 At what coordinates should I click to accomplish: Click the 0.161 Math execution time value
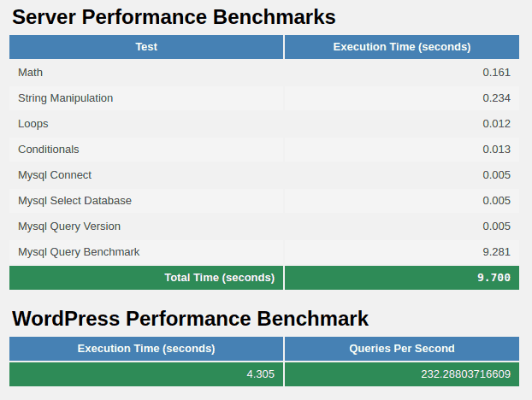point(496,73)
